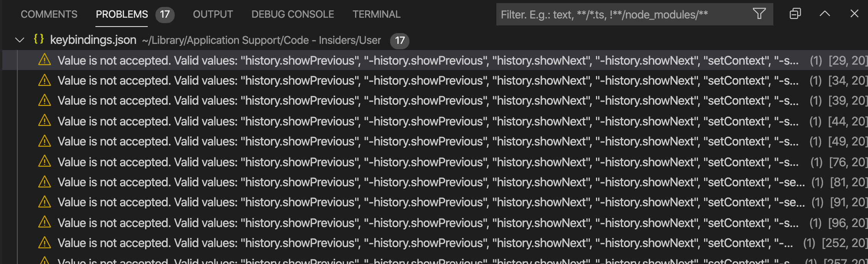The width and height of the screenshot is (868, 264).
Task: Click the warning triangle on the last visible problem
Action: pos(45,261)
